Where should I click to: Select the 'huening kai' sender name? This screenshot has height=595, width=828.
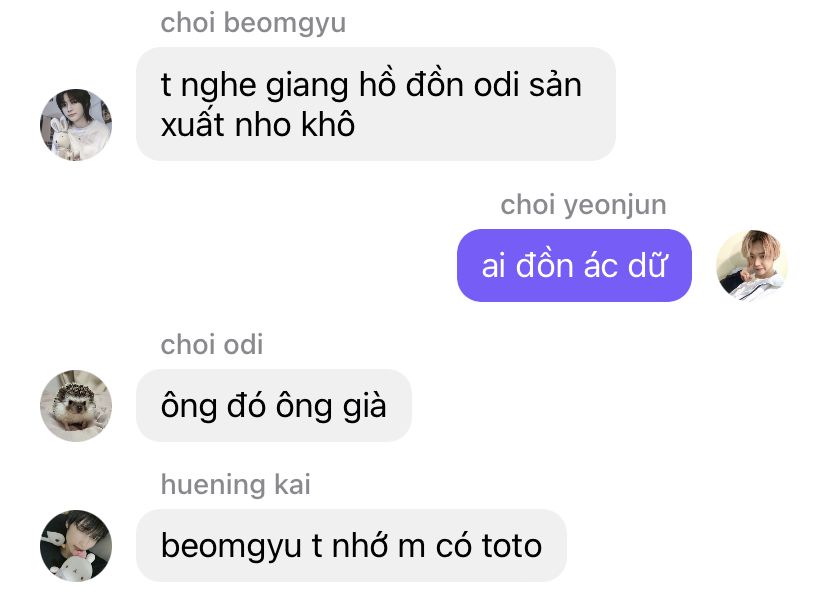pyautogui.click(x=236, y=485)
